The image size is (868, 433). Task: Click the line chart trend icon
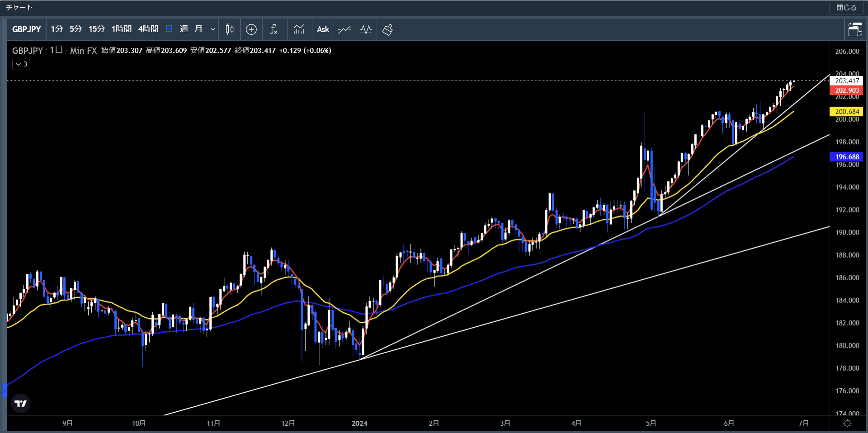344,29
